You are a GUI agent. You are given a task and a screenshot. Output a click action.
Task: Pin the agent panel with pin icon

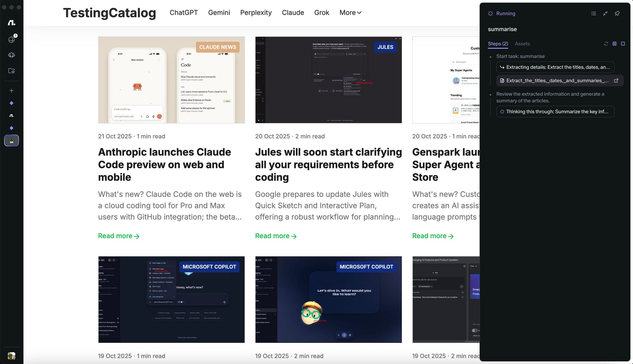(617, 13)
